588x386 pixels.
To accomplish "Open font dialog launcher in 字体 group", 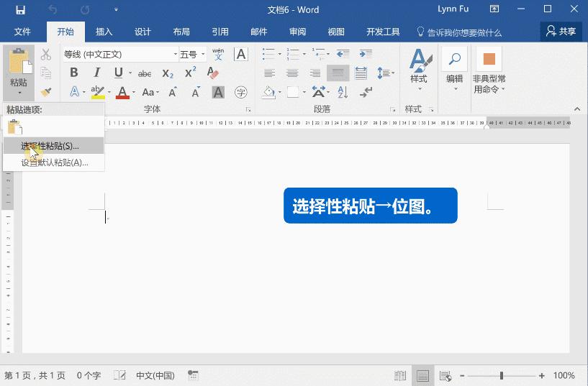I will [248, 110].
